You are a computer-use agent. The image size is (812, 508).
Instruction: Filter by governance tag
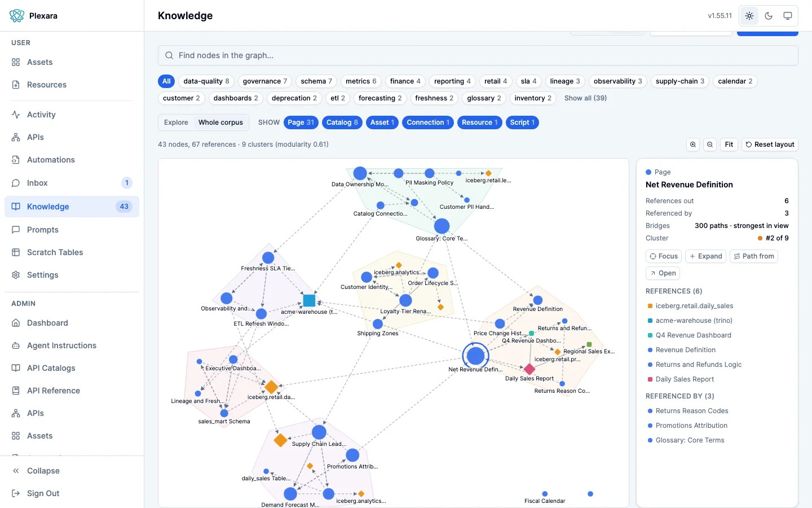pos(265,81)
